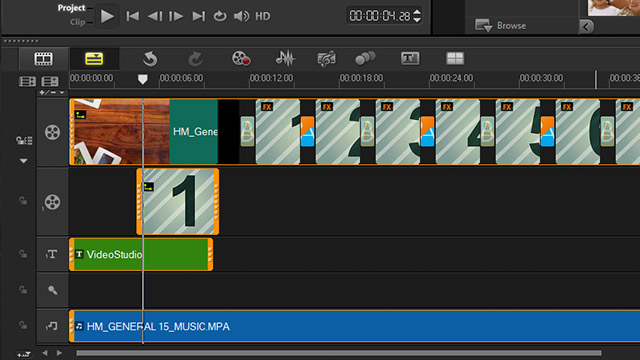The image size is (640, 360).
Task: Switch preview to Project mode
Action: (71, 8)
